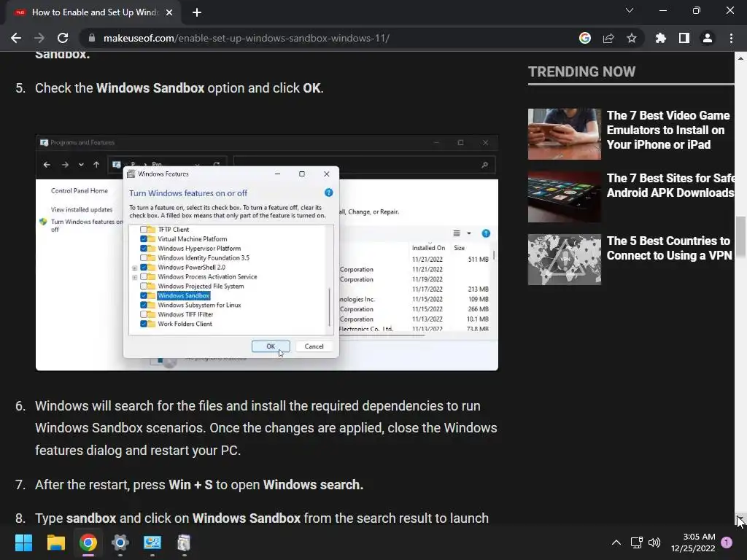Click the scrollbar up arrow
Screen dimensions: 747x560
740,58
